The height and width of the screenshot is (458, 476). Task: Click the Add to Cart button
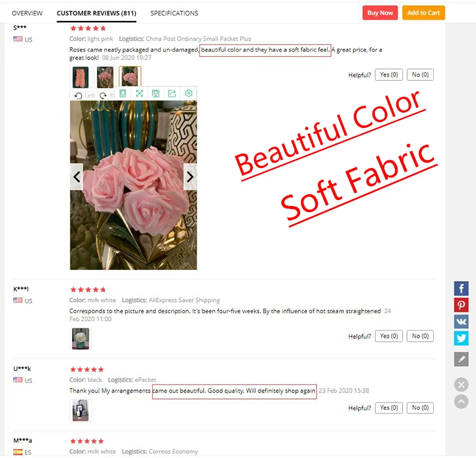[424, 13]
